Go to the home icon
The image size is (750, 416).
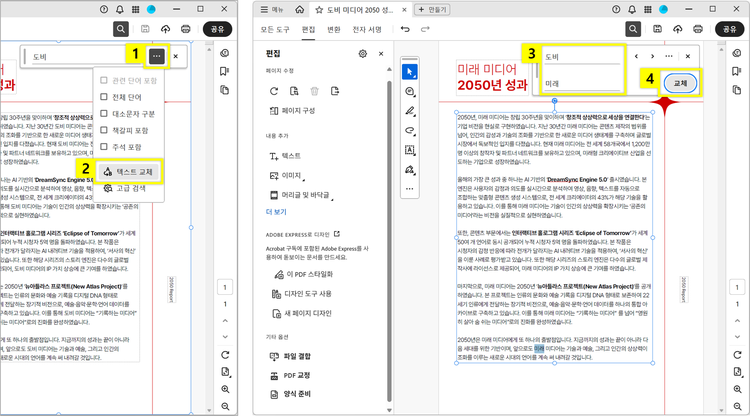[x=299, y=10]
